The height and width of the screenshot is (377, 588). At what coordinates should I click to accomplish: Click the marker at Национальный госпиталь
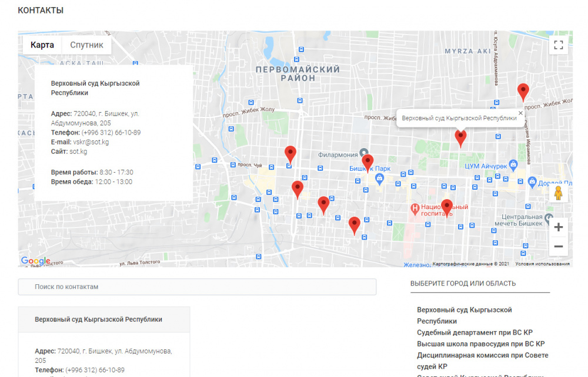(x=447, y=207)
